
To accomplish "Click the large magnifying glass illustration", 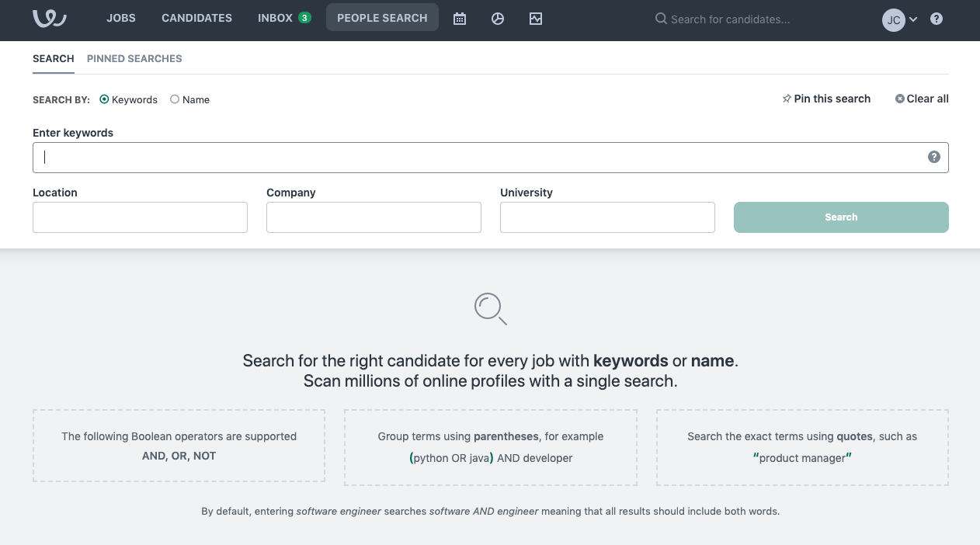I will tap(491, 309).
